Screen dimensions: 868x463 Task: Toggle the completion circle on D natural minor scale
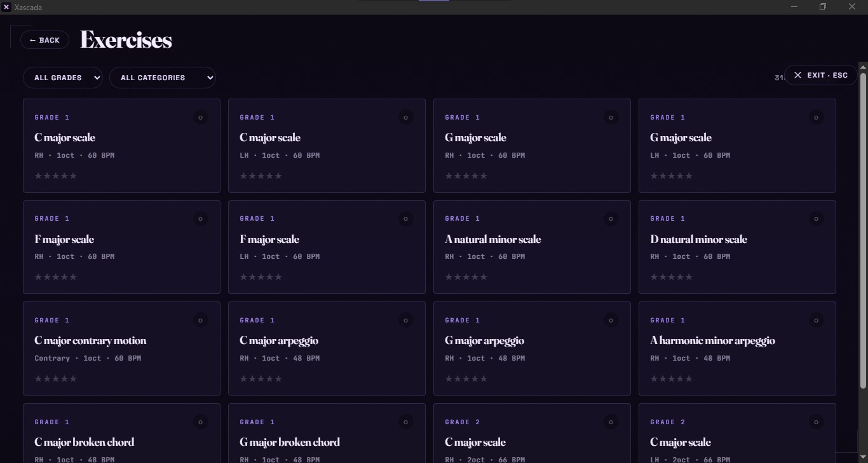(x=816, y=219)
